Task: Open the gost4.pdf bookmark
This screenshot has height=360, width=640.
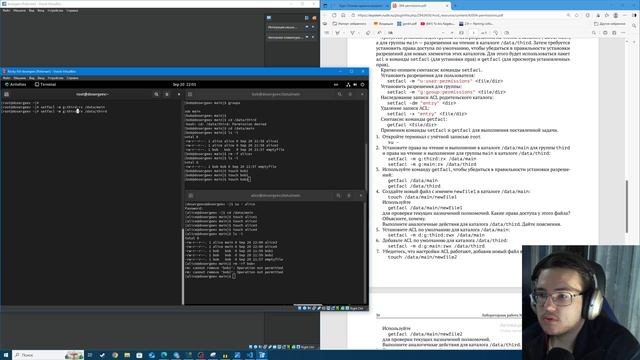Action: 407,24
